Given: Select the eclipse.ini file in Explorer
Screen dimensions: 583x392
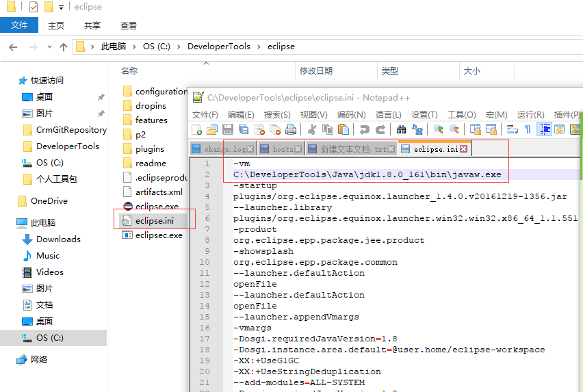Looking at the screenshot, I should point(154,221).
